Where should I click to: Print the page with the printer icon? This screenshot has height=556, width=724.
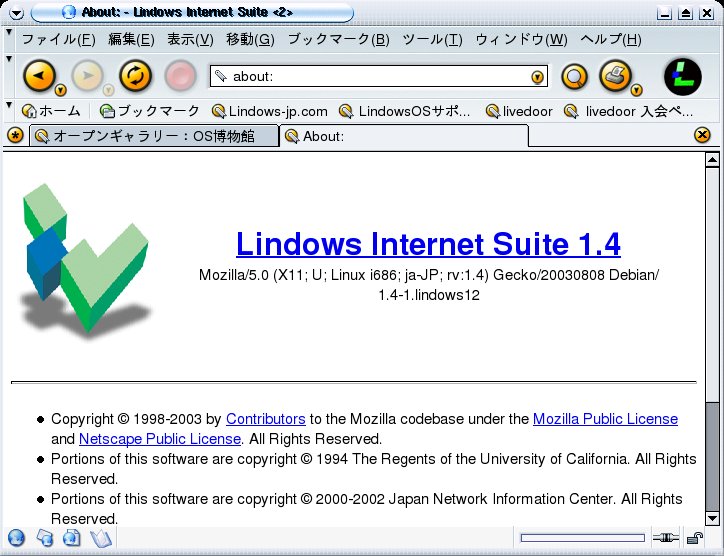(x=615, y=76)
